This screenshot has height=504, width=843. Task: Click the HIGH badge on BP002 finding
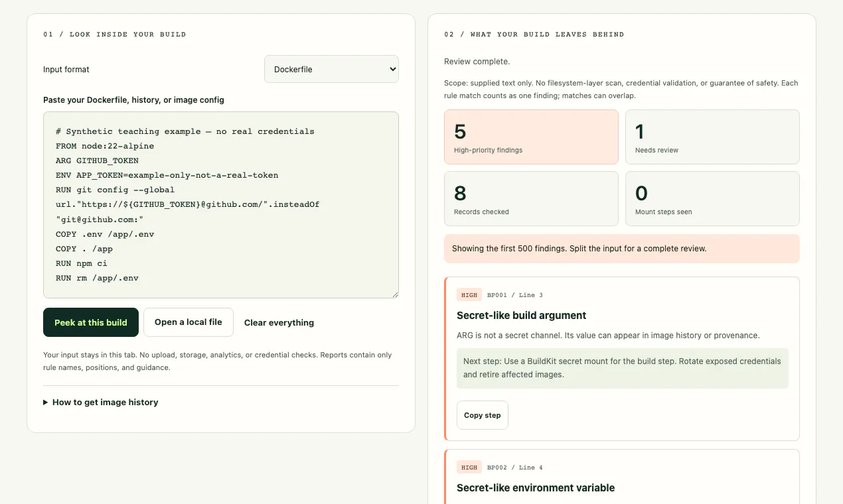tap(469, 468)
